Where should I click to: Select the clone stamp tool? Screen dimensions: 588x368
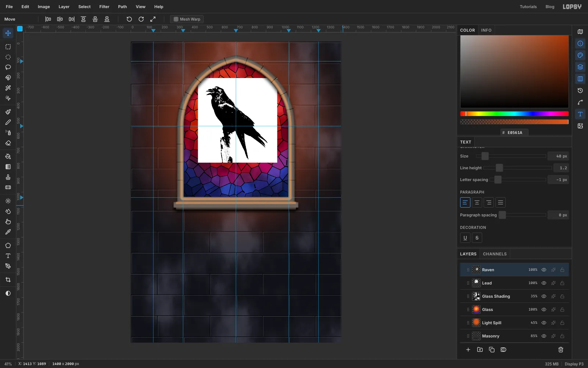8,177
